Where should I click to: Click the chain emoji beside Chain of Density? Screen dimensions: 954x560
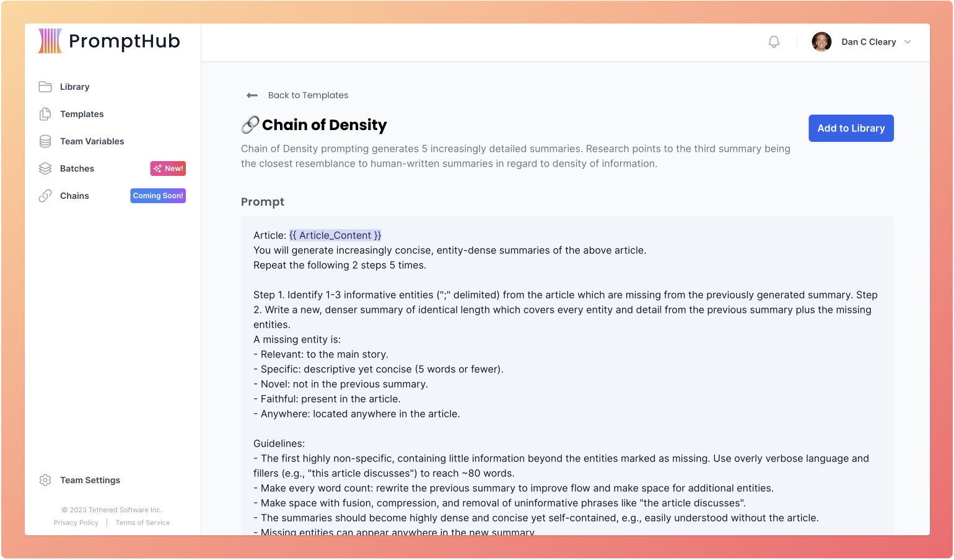(x=248, y=125)
